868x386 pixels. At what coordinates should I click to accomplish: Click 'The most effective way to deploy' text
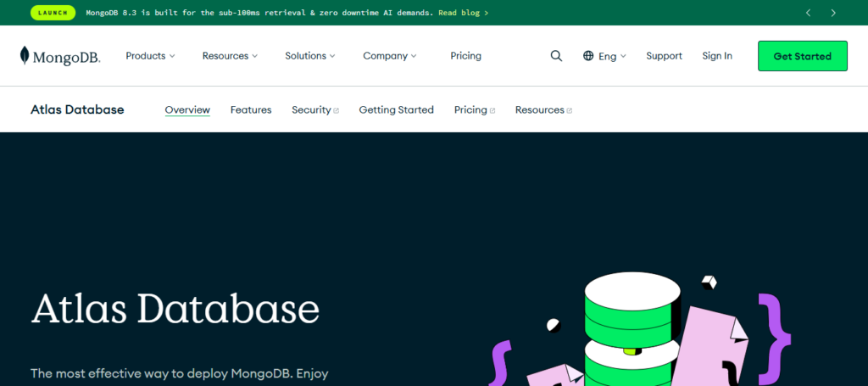pos(180,372)
